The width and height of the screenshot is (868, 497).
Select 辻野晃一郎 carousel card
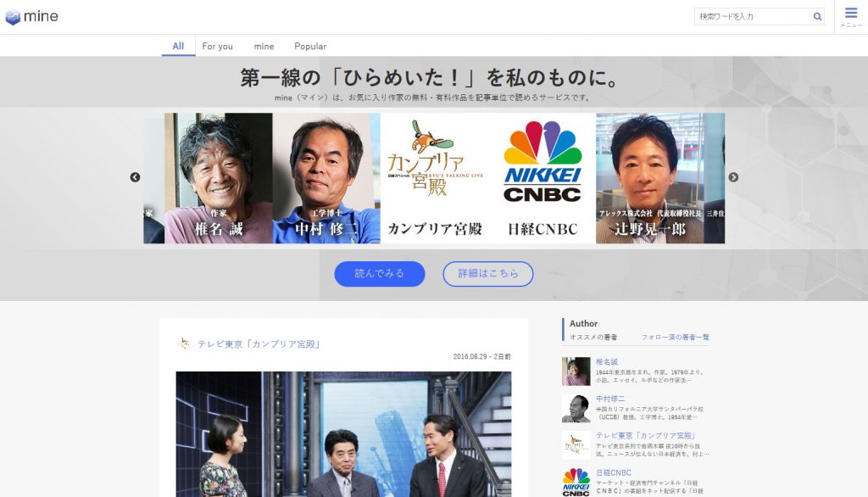(650, 178)
